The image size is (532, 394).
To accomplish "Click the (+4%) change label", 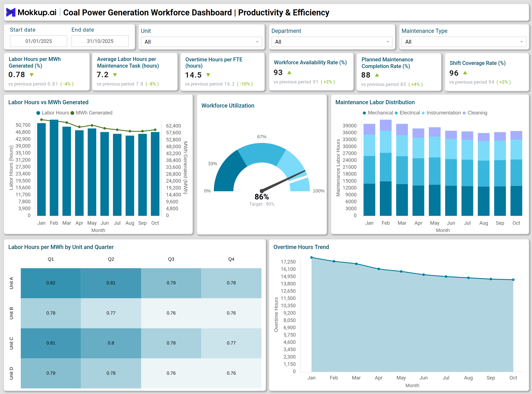I will [415, 84].
